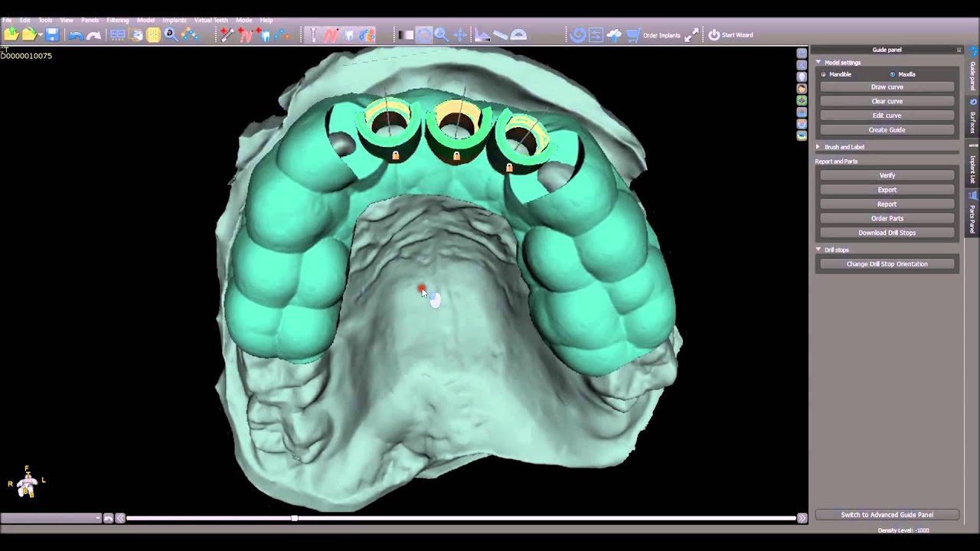Image resolution: width=980 pixels, height=551 pixels.
Task: Open the Implants menu
Action: coord(174,20)
